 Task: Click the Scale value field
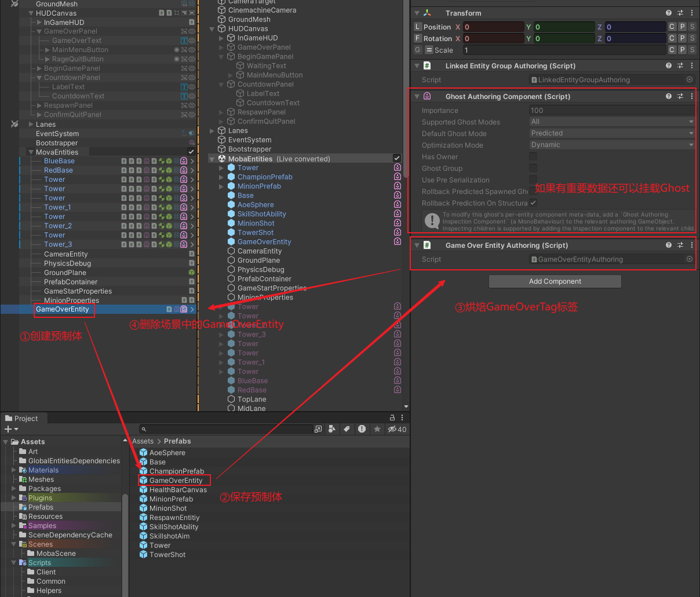coord(564,50)
